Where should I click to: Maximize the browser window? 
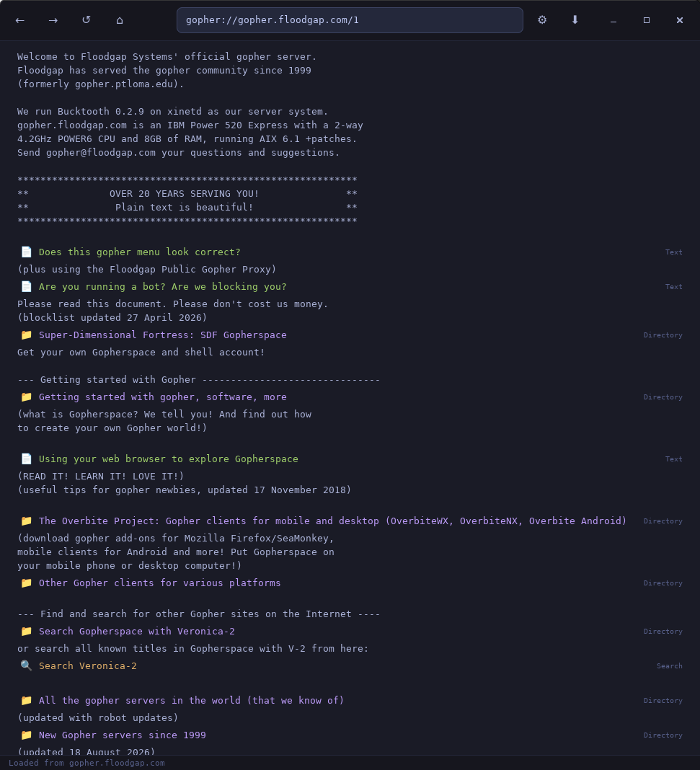(x=647, y=20)
